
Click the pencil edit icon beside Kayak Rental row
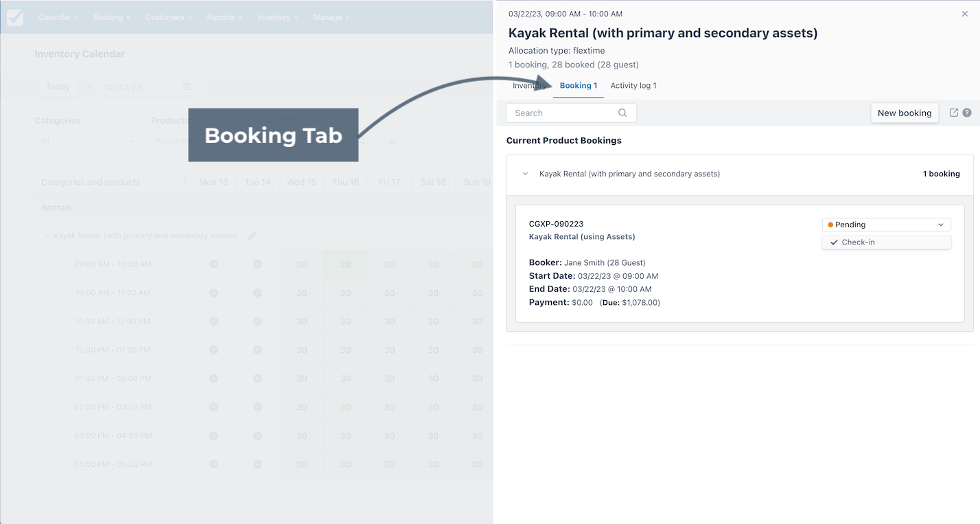[252, 236]
